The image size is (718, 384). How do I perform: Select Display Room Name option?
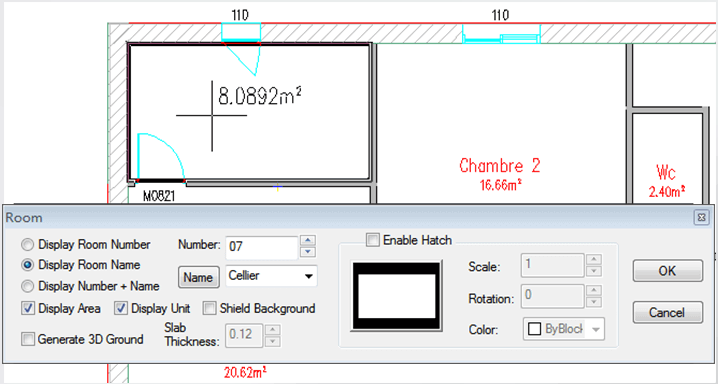click(x=28, y=265)
